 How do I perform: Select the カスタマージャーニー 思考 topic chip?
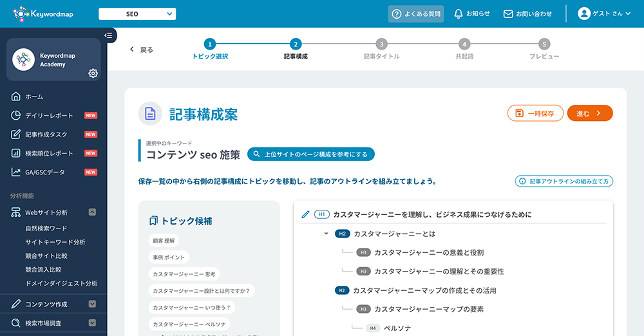(x=184, y=274)
